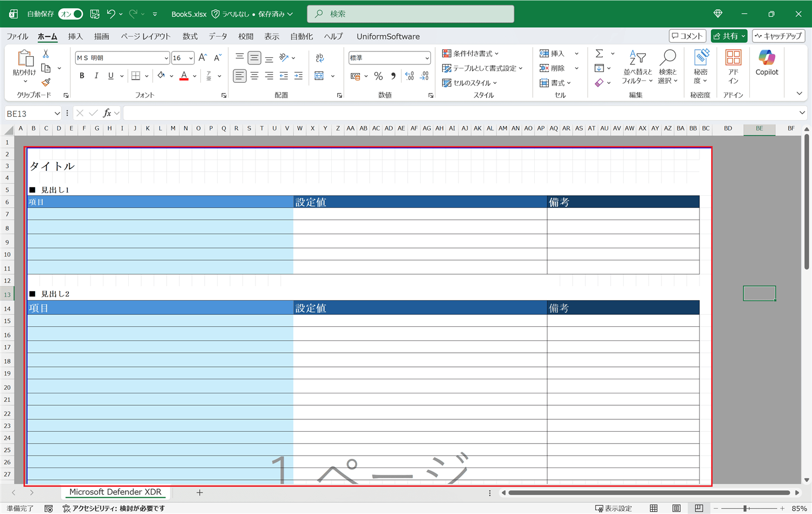Click the Borders icon

[136, 76]
